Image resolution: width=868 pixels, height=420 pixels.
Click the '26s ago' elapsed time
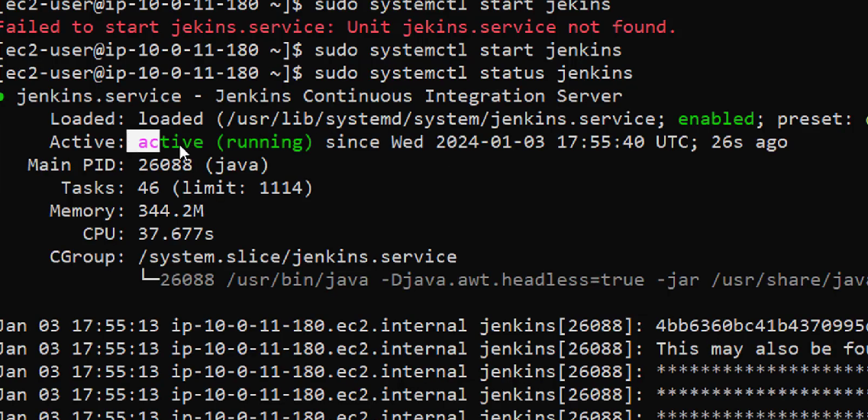click(x=749, y=142)
